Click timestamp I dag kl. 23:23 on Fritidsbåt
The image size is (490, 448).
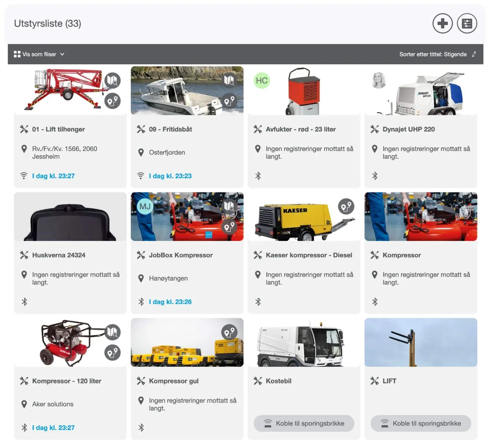tap(170, 176)
